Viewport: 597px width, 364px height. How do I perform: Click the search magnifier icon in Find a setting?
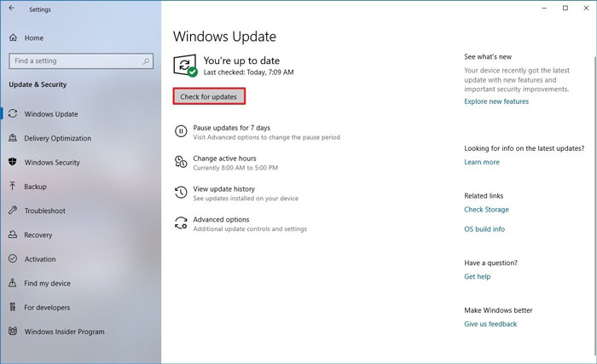147,61
